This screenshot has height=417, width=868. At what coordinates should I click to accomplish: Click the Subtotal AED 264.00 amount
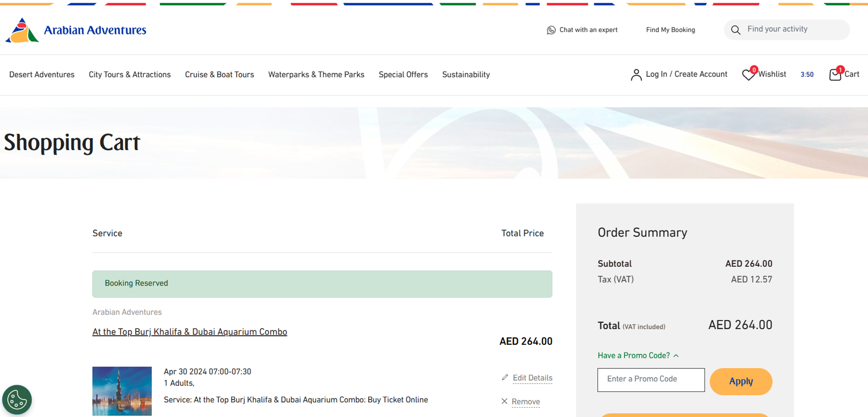pyautogui.click(x=748, y=264)
